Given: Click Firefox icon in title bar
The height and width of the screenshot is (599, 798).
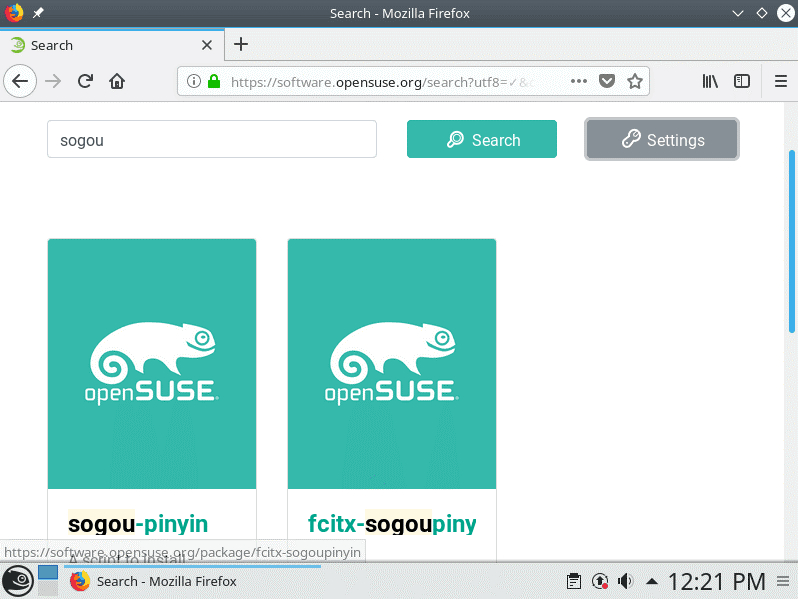Looking at the screenshot, I should (14, 13).
